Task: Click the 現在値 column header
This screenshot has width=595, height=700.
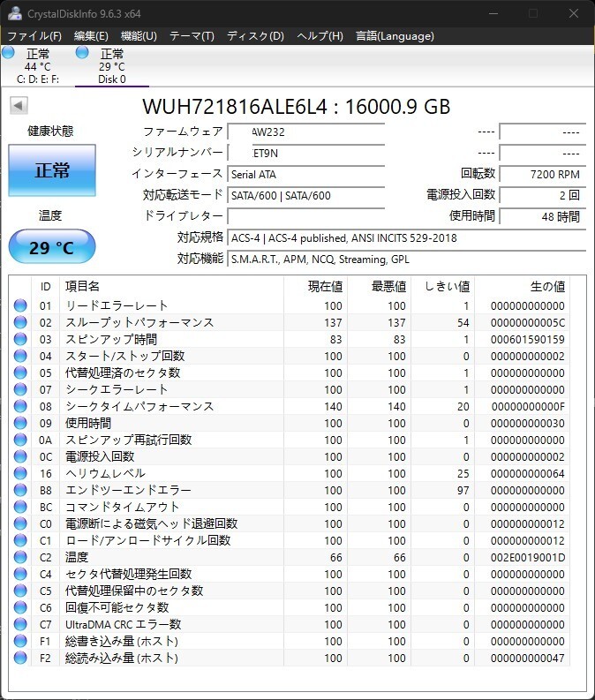Action: coord(315,286)
